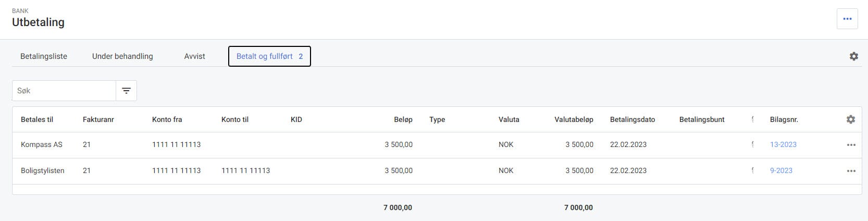
Task: Open the Under behandling tab
Action: click(122, 56)
